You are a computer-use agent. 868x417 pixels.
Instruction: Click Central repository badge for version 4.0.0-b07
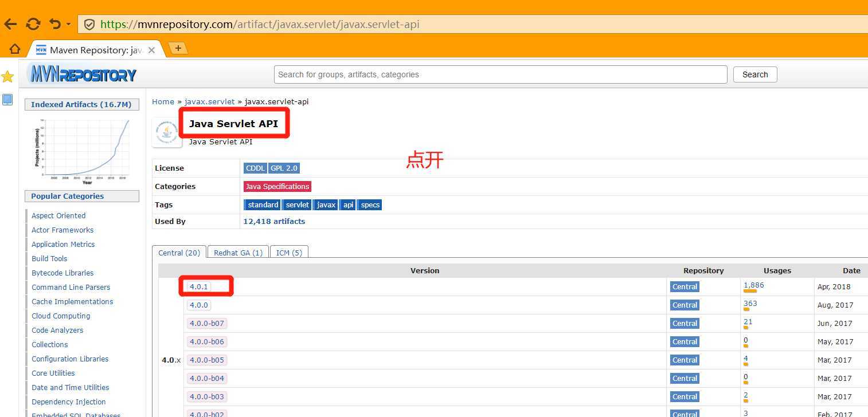[x=685, y=324]
